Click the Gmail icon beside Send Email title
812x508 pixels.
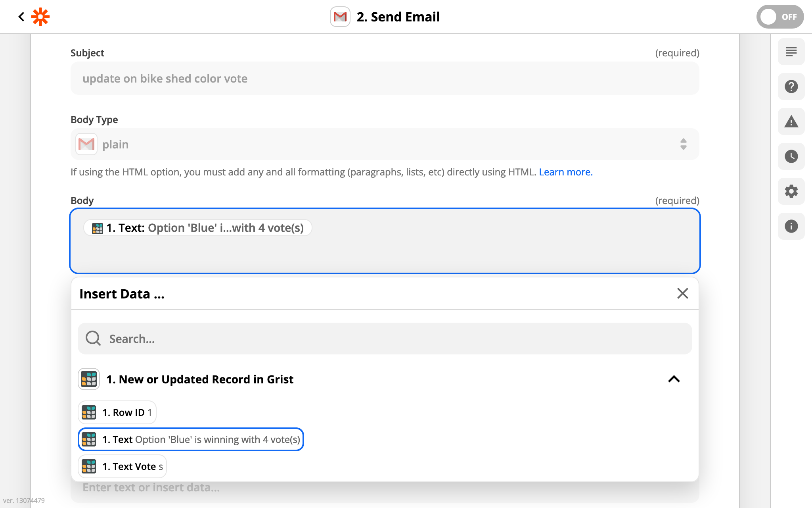pos(340,17)
